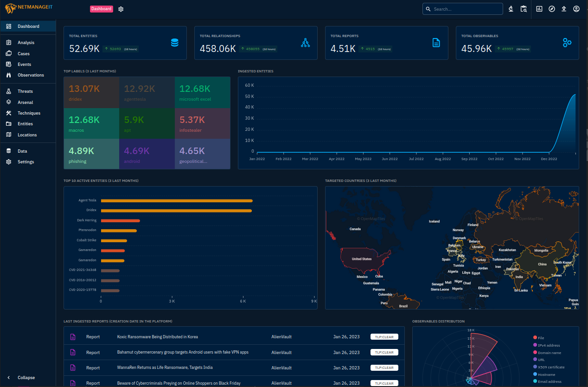Open the clipboard bulk search icon
The height and width of the screenshot is (387, 588).
point(524,9)
